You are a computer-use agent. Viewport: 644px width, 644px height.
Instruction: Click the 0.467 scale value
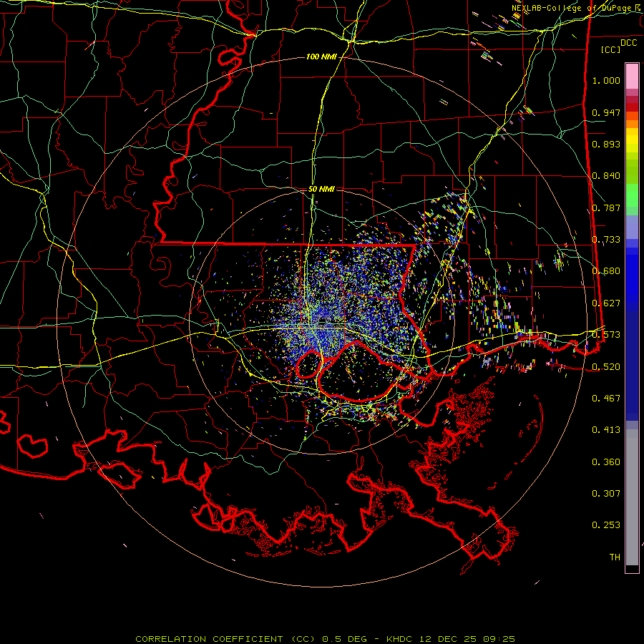point(606,399)
